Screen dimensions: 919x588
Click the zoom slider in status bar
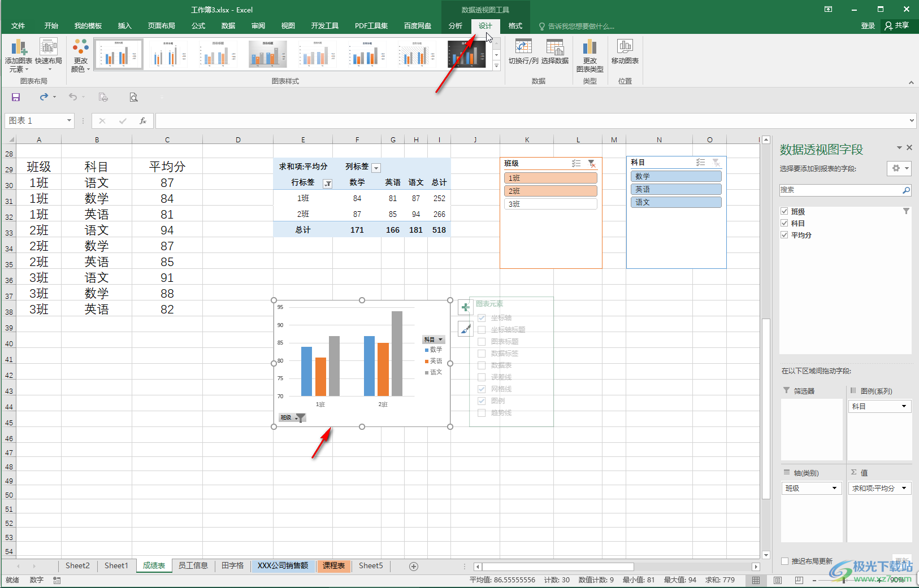(845, 580)
